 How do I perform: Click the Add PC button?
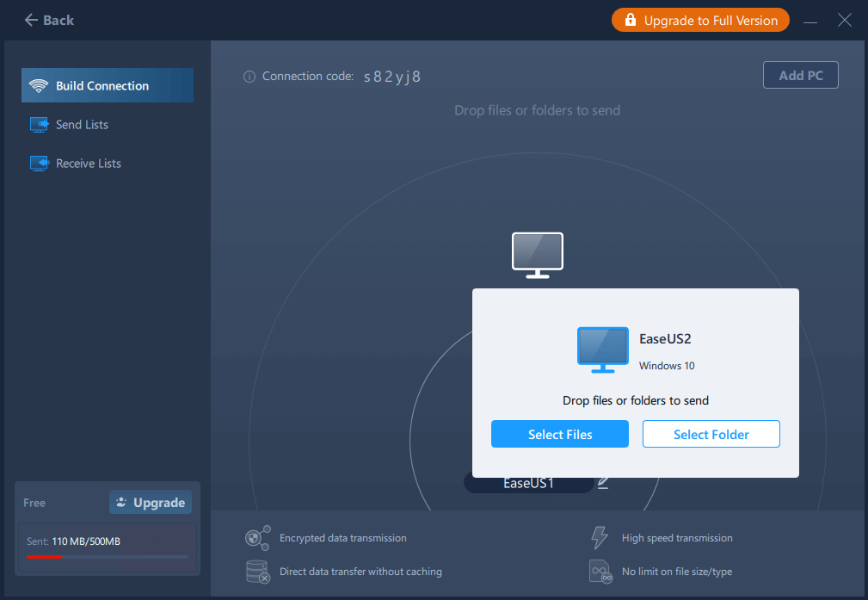pos(800,75)
